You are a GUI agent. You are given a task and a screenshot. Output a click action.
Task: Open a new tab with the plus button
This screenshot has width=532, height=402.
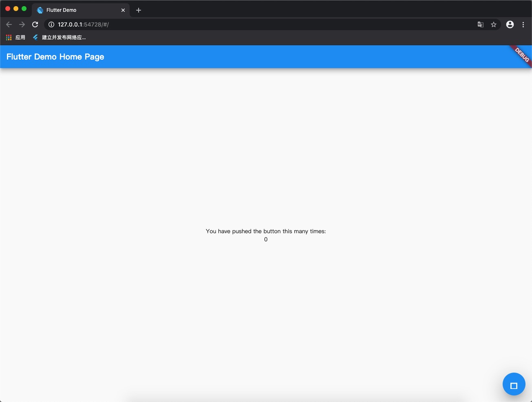coord(139,10)
